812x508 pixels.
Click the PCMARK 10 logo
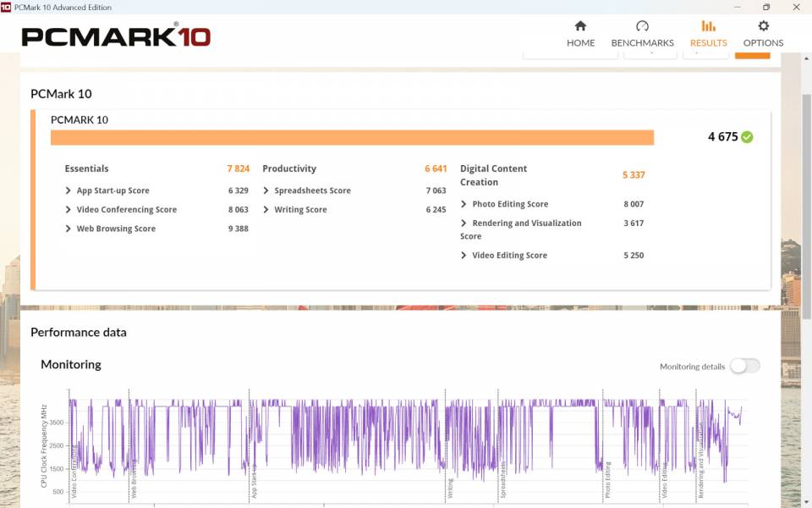click(116, 36)
